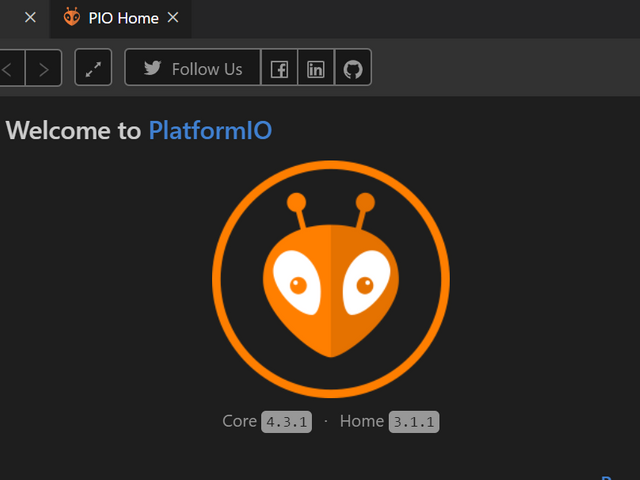Image resolution: width=640 pixels, height=480 pixels.
Task: Click the large orange PlatformIO logo
Action: click(330, 279)
